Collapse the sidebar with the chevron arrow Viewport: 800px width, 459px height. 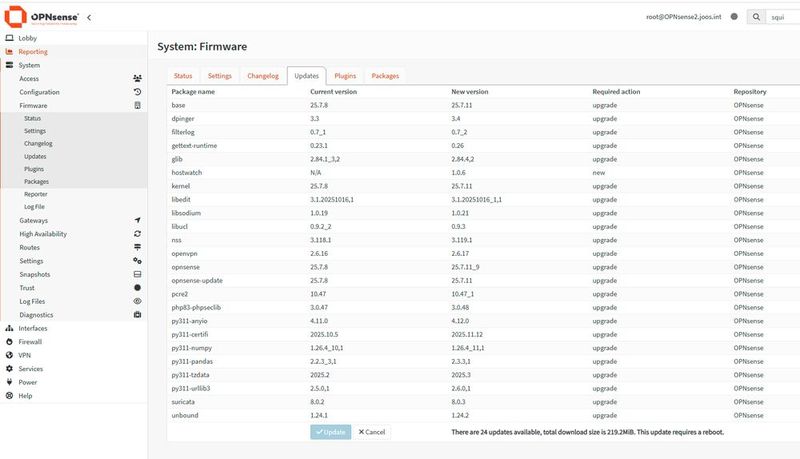pos(89,17)
